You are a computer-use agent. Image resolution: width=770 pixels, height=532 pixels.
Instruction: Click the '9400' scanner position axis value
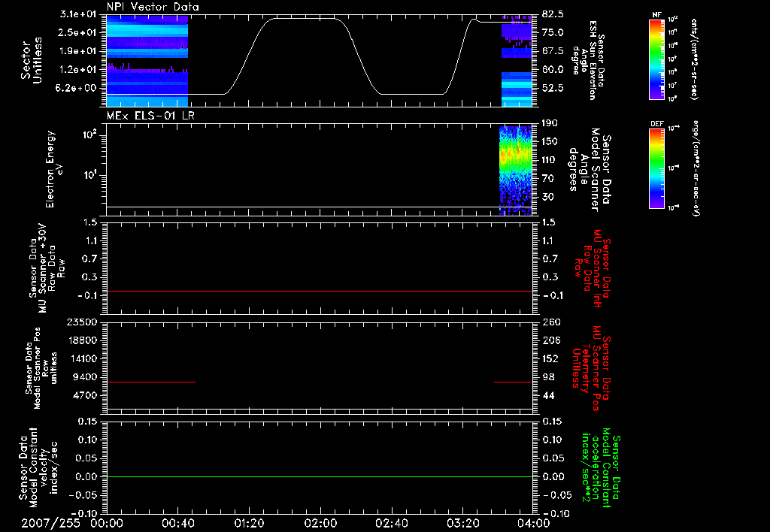[x=86, y=377]
